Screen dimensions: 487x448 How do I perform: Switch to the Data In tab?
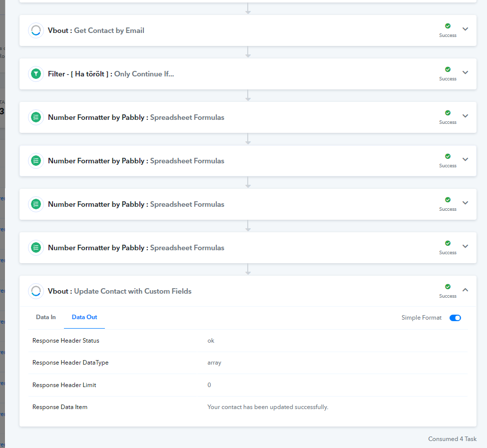(x=45, y=317)
